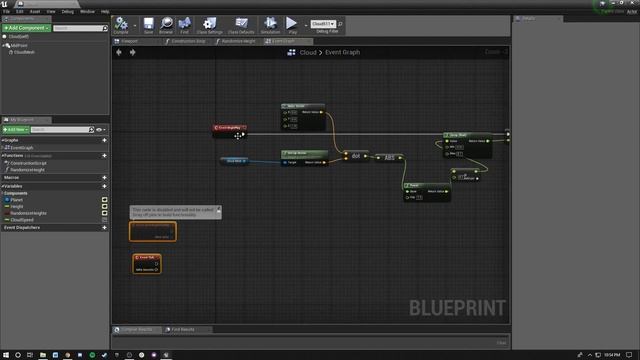Select ConstructionScript function
Image resolution: width=640 pixels, height=360 pixels.
tap(28, 163)
